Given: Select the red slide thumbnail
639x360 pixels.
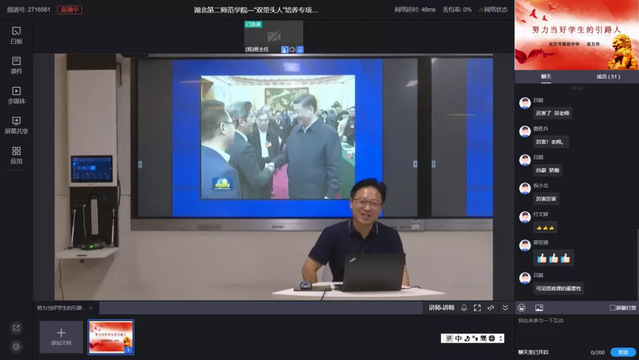Looking at the screenshot, I should point(111,337).
